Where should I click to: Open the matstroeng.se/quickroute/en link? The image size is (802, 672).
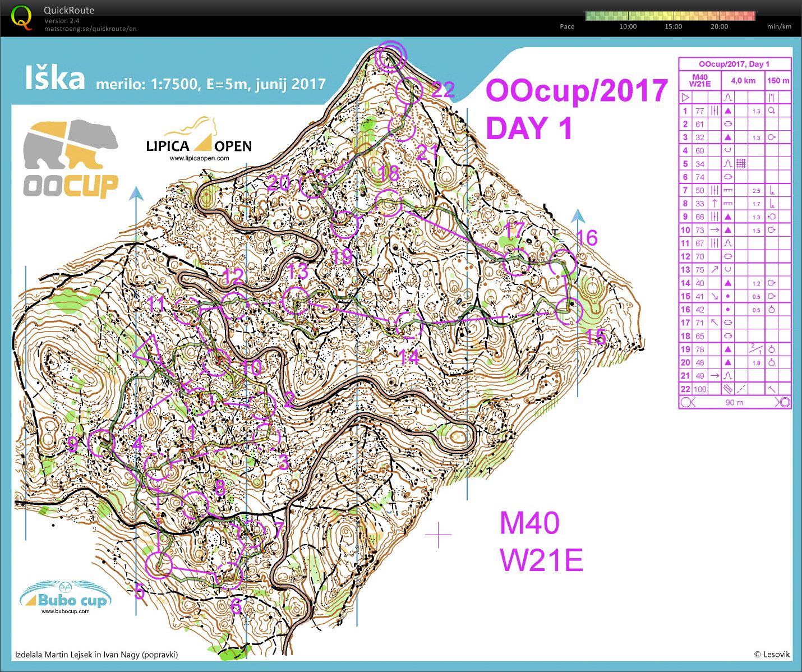pyautogui.click(x=90, y=29)
